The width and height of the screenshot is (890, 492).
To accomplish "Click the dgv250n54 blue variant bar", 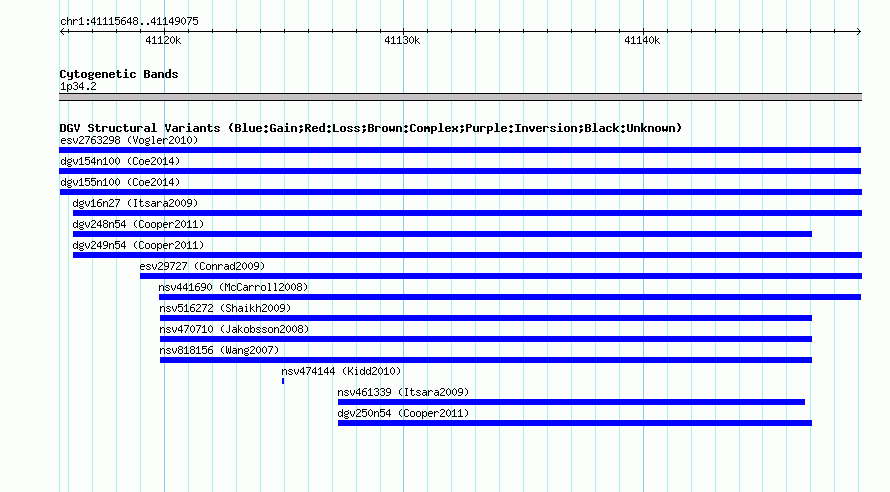I will click(575, 423).
